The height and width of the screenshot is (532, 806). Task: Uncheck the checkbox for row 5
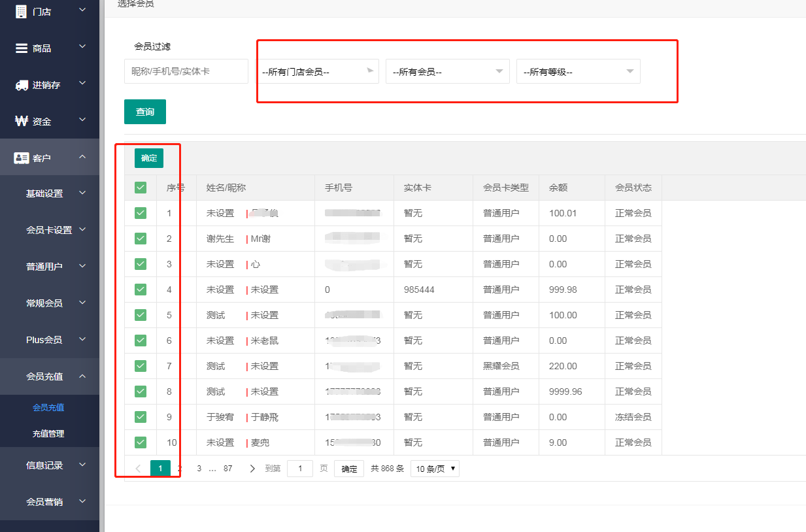141,315
